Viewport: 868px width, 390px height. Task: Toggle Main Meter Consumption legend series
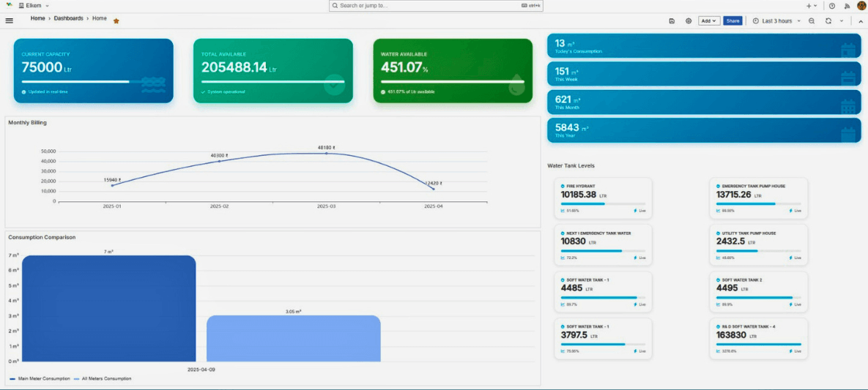coord(40,378)
